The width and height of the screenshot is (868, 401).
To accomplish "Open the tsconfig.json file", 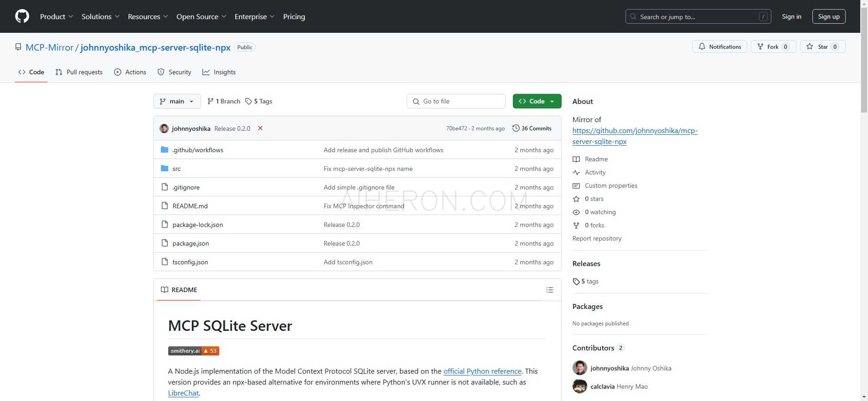I will [190, 262].
